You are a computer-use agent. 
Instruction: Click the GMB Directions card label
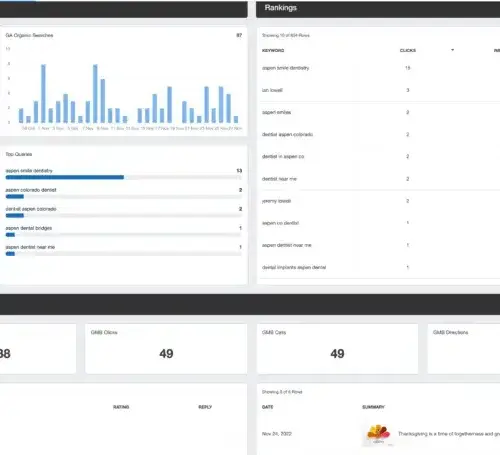tap(450, 332)
